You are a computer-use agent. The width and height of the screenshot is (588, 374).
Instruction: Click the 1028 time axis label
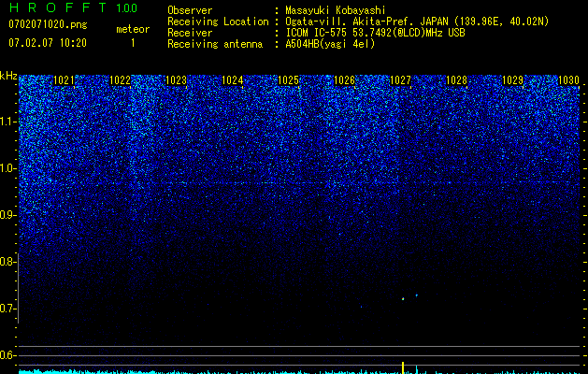pos(456,80)
